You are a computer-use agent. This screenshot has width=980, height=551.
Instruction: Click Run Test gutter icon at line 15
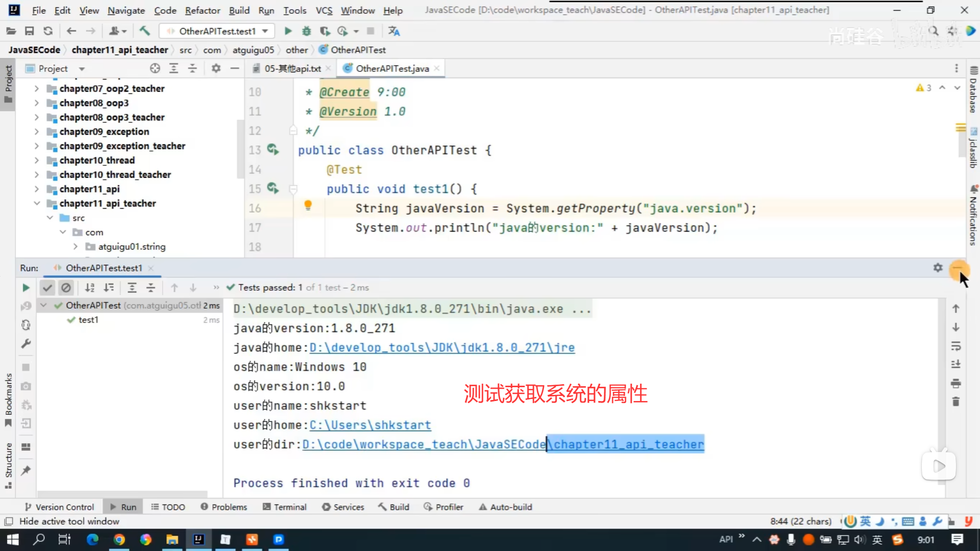(273, 189)
